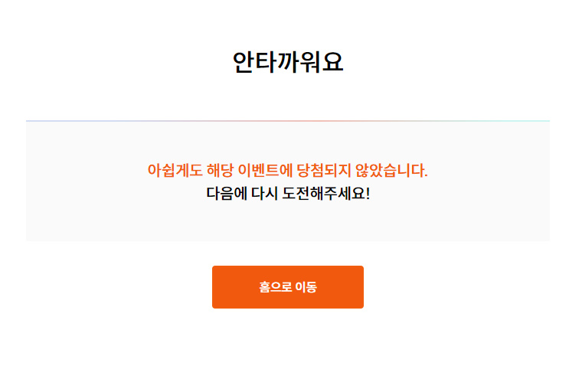The width and height of the screenshot is (569, 392).
Task: Click the period ending the orange sentence
Action: point(426,175)
